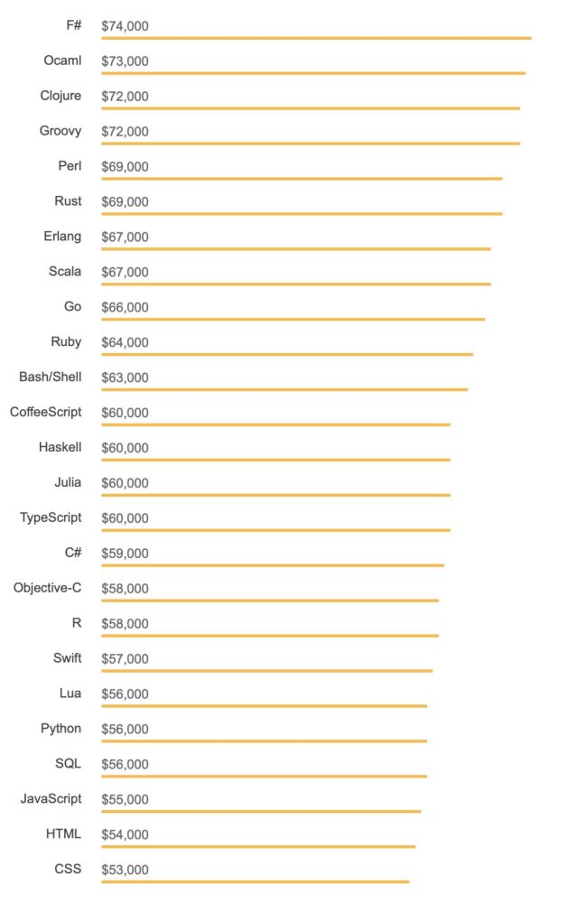Select the Ruby language label

(66, 342)
